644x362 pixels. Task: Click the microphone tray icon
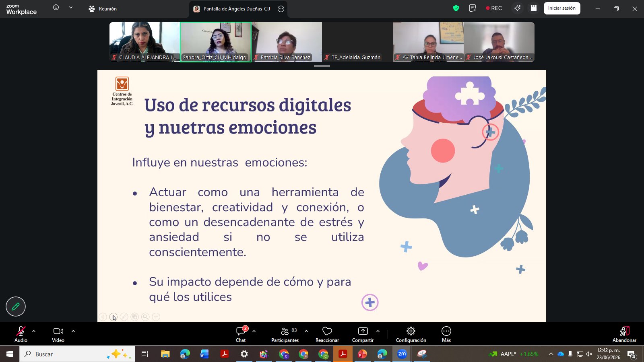570,354
